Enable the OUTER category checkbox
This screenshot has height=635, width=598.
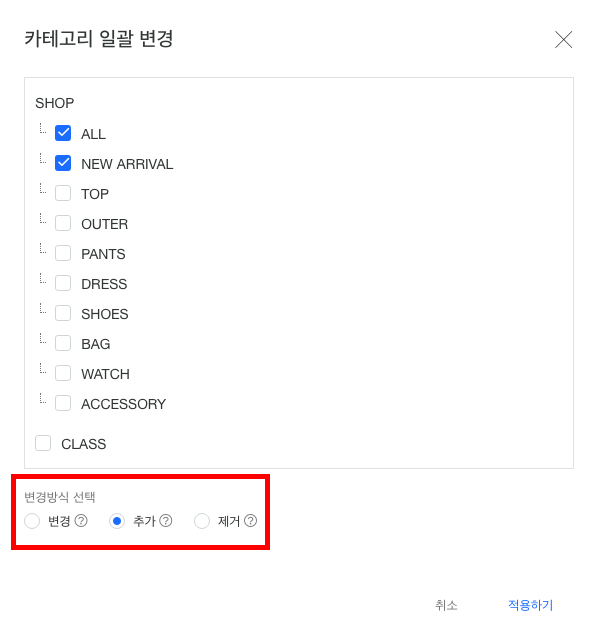click(x=63, y=223)
